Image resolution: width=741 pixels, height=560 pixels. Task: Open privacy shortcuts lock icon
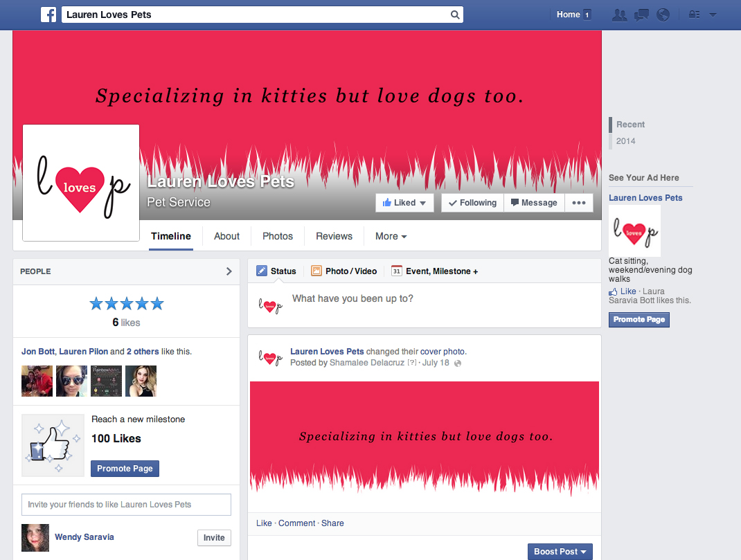point(694,15)
